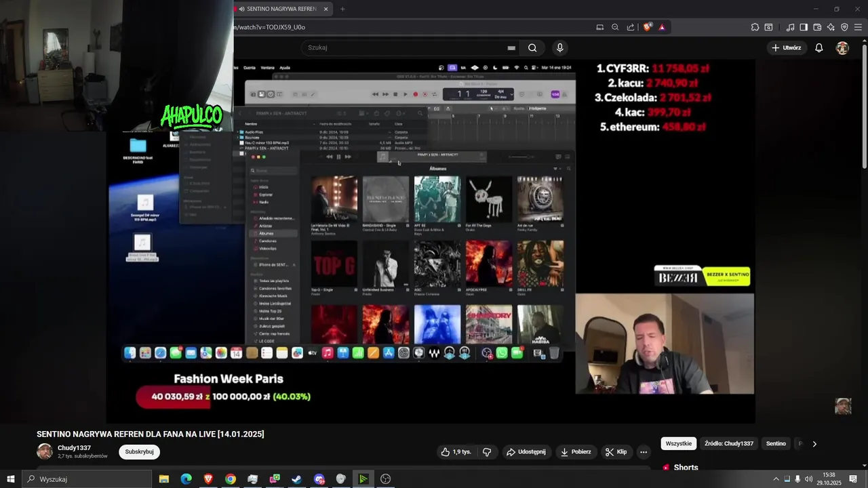The width and height of the screenshot is (868, 488).
Task: Open the YouTube account avatar menu
Action: 842,47
